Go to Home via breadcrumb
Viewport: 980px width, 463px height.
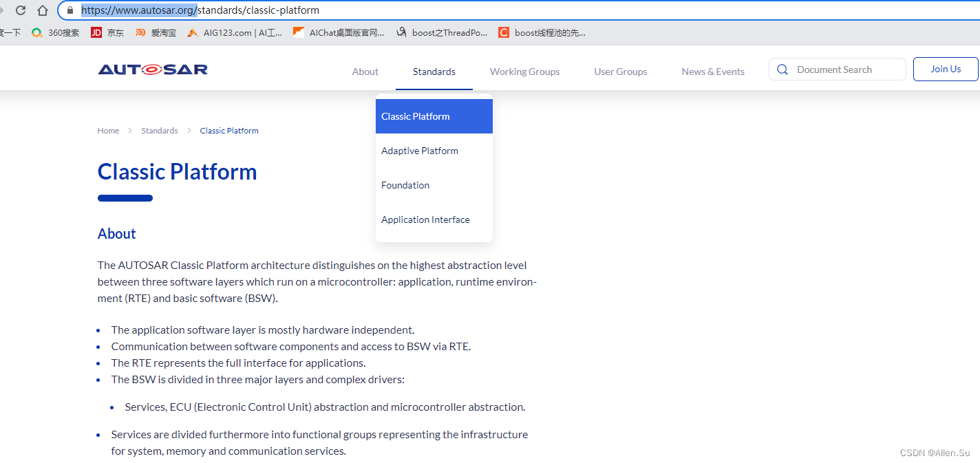point(108,131)
